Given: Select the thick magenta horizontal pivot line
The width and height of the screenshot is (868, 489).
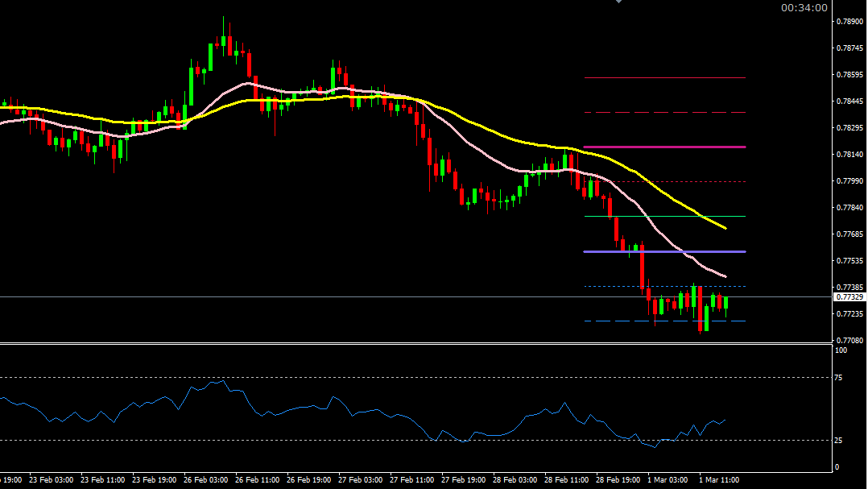Looking at the screenshot, I should 665,147.
